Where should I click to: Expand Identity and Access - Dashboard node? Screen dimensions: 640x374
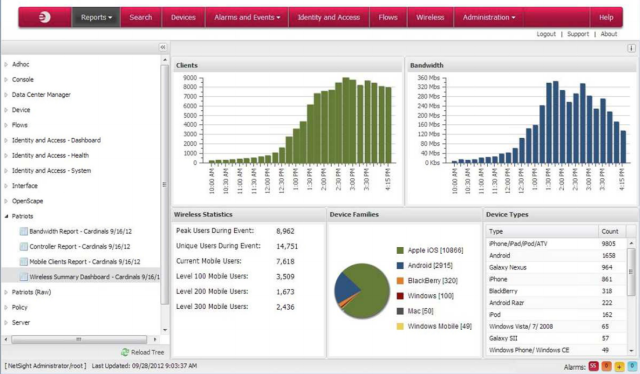click(6, 140)
